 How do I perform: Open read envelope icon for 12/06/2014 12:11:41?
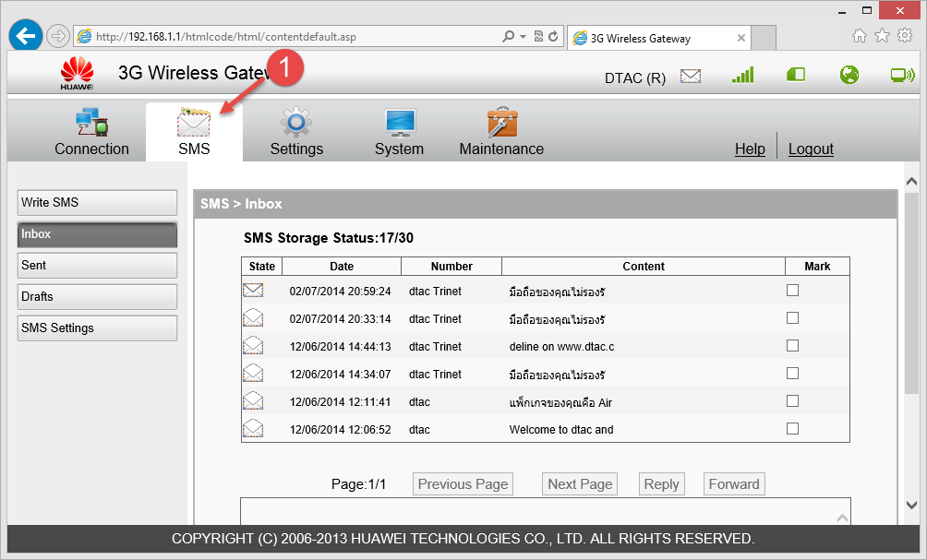253,401
